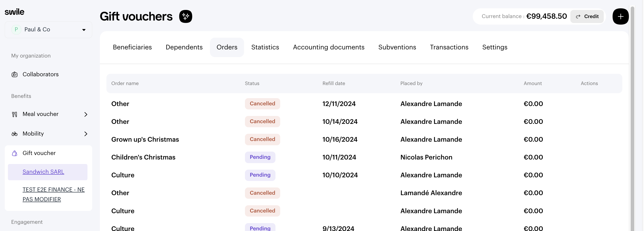Go to the Transactions tab
Image resolution: width=644 pixels, height=231 pixels.
pyautogui.click(x=449, y=47)
